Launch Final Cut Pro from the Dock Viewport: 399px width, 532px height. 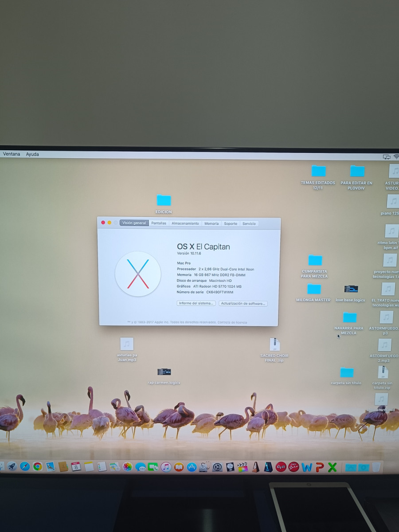pos(243,467)
